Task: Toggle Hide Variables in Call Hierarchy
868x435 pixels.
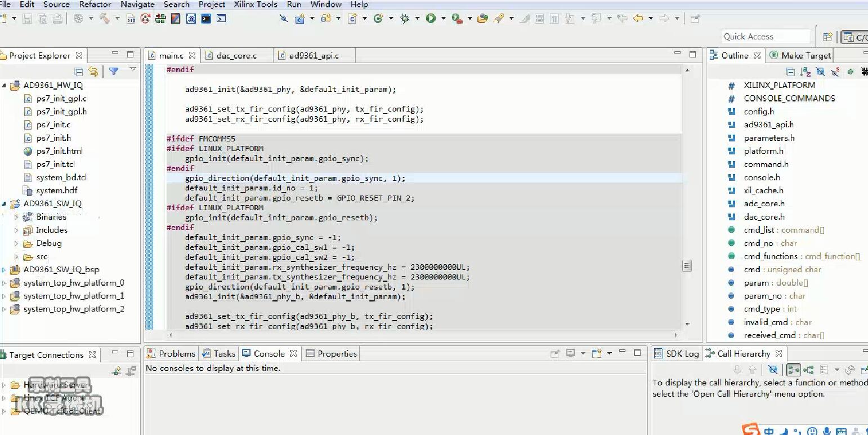Action: tap(773, 370)
